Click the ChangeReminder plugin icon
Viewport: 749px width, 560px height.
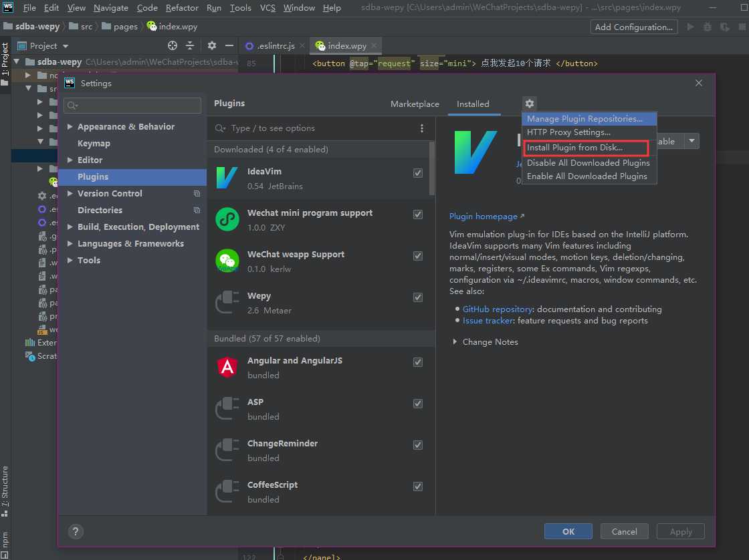[227, 450]
